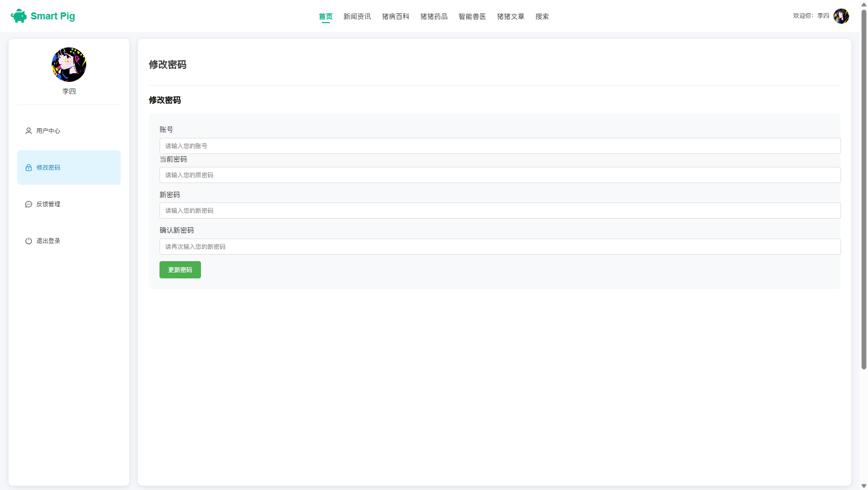This screenshot has height=490, width=868.
Task: Click the Smart Pig brand text
Action: tap(53, 16)
